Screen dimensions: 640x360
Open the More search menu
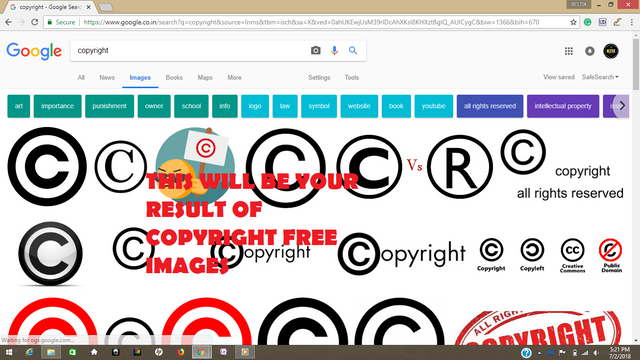coord(234,78)
